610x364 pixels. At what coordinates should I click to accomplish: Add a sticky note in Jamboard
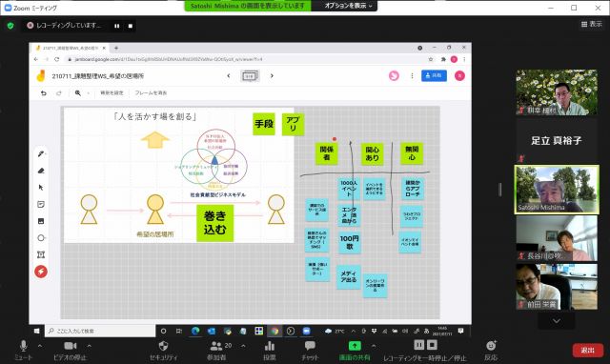click(x=41, y=204)
